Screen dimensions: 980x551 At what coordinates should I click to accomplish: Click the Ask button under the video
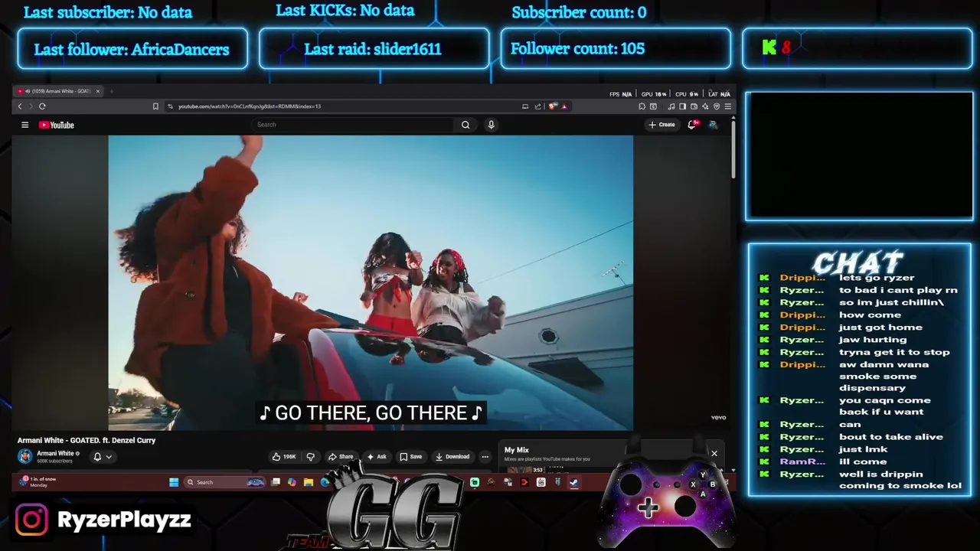coord(376,457)
